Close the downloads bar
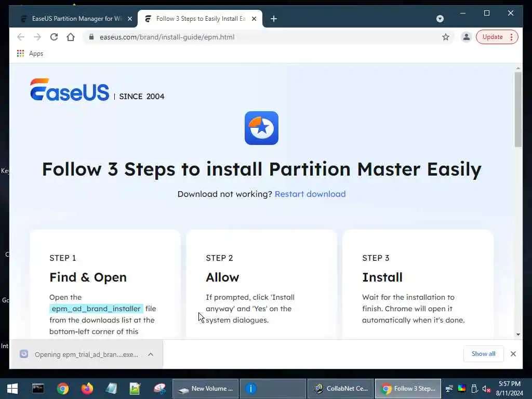 (x=513, y=354)
